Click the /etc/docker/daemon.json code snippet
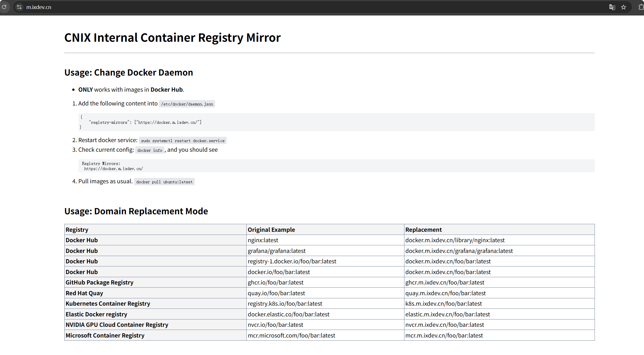The width and height of the screenshot is (644, 355). click(x=187, y=104)
